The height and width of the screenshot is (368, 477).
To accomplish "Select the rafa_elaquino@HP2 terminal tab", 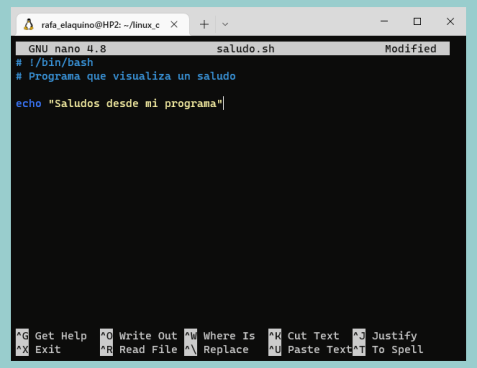I will point(103,25).
